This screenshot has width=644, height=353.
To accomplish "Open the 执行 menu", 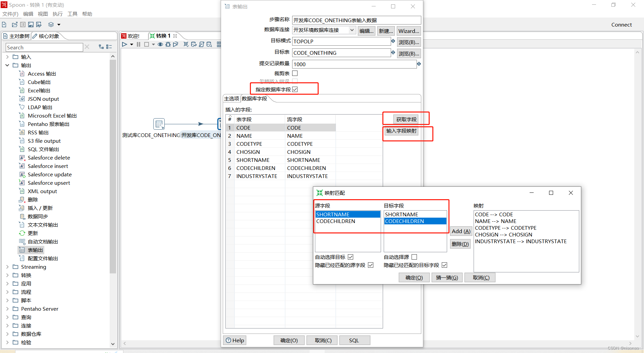I will 58,14.
